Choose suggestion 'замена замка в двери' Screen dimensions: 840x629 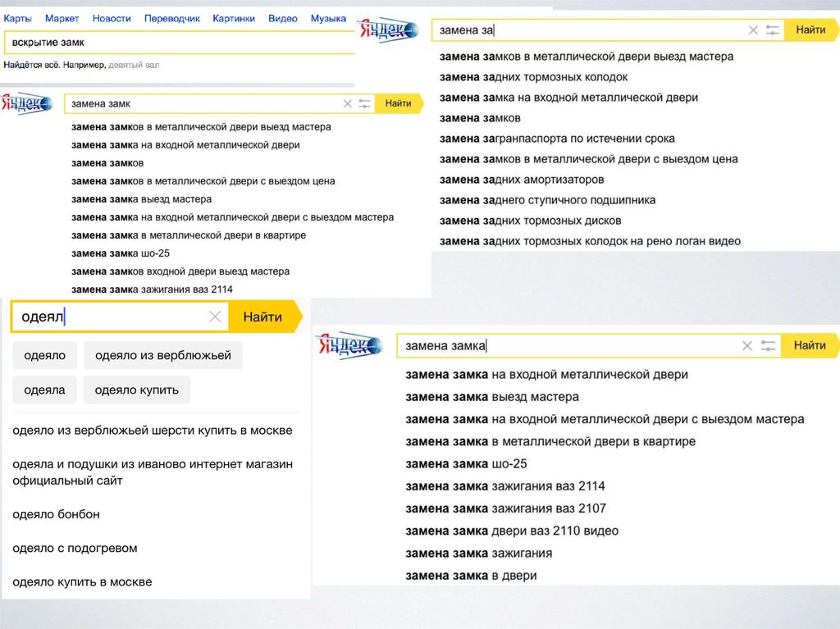click(471, 576)
